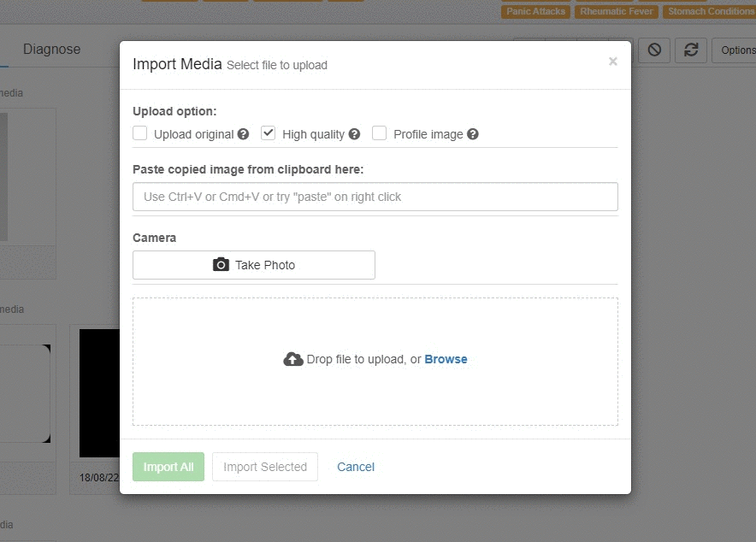756x542 pixels.
Task: Uncheck the High quality option
Action: pos(268,133)
